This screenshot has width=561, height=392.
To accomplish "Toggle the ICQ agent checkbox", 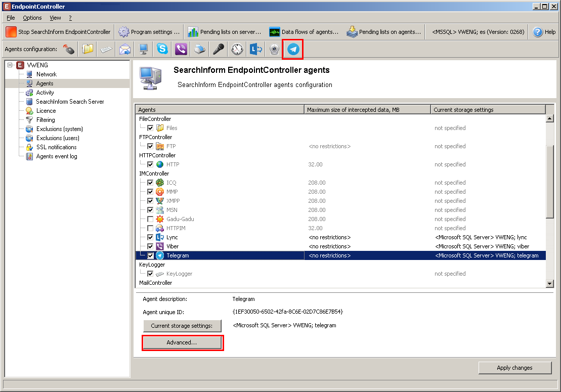I will 150,183.
